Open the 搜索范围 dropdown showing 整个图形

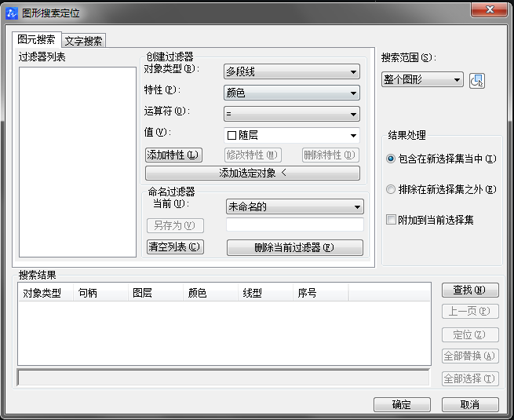click(x=423, y=80)
